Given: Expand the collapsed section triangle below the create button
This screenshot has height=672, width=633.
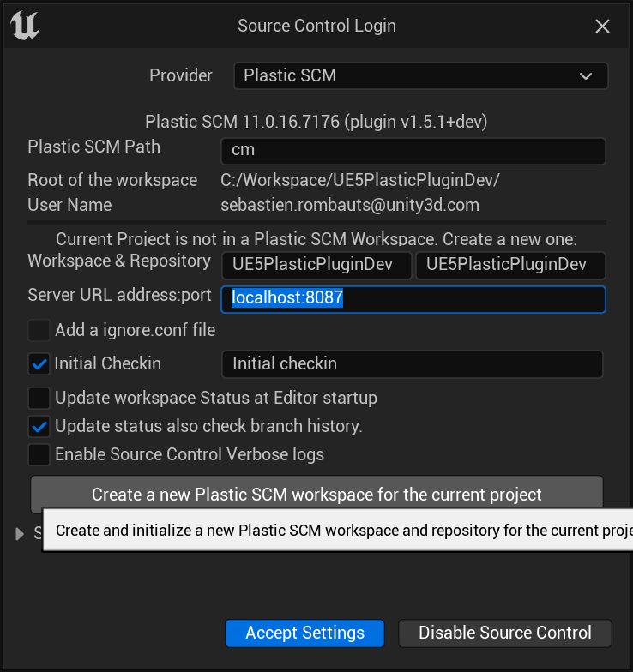Looking at the screenshot, I should pyautogui.click(x=19, y=534).
